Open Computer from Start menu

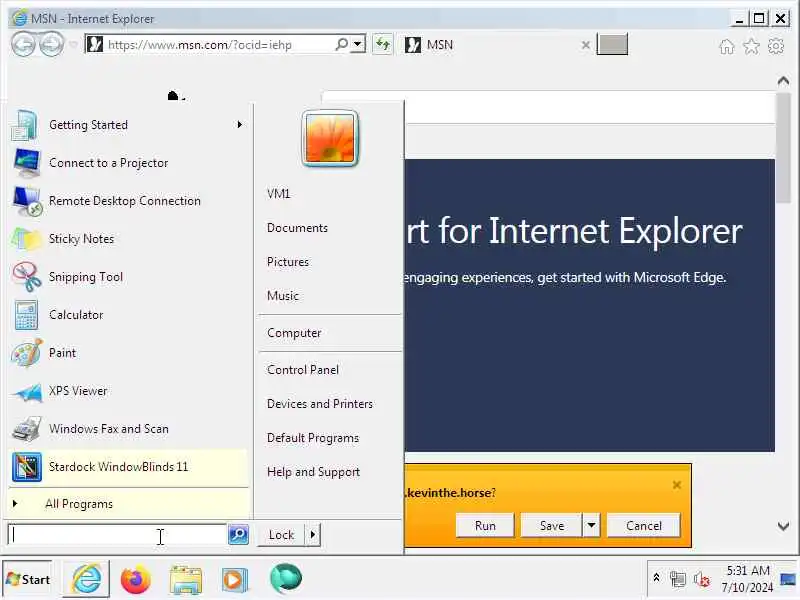point(294,333)
